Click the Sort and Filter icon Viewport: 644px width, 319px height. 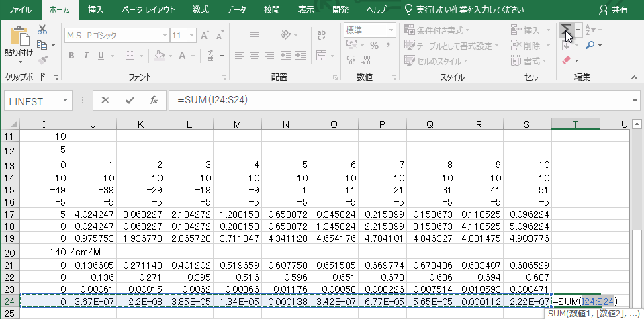click(x=590, y=30)
